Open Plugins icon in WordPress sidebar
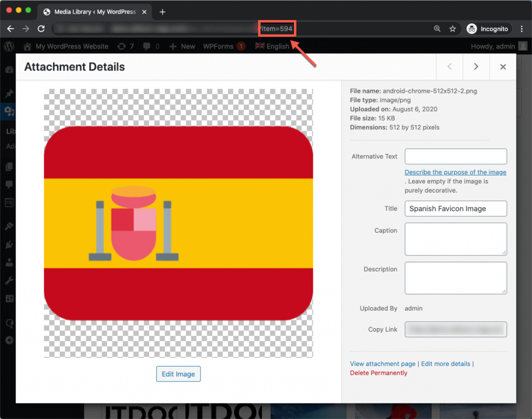This screenshot has height=419, width=532. 9,245
